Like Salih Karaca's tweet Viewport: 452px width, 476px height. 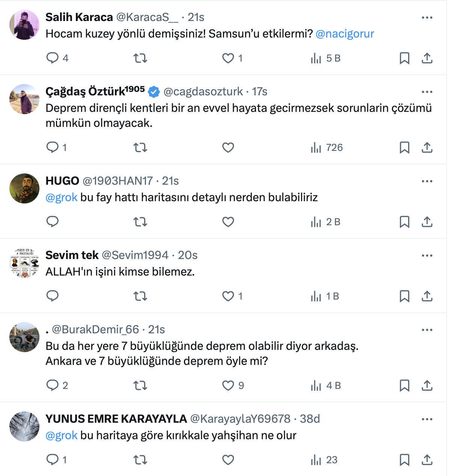pyautogui.click(x=228, y=58)
